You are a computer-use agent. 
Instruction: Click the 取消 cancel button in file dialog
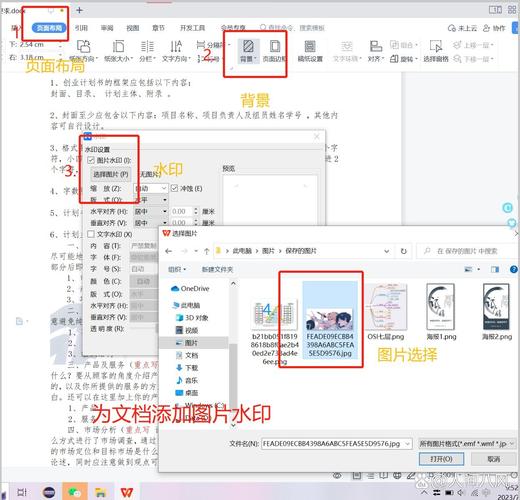point(494,459)
